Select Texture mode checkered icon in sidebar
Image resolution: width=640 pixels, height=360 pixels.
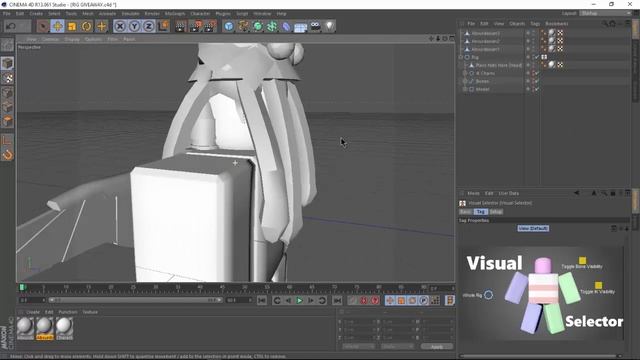(x=7, y=78)
